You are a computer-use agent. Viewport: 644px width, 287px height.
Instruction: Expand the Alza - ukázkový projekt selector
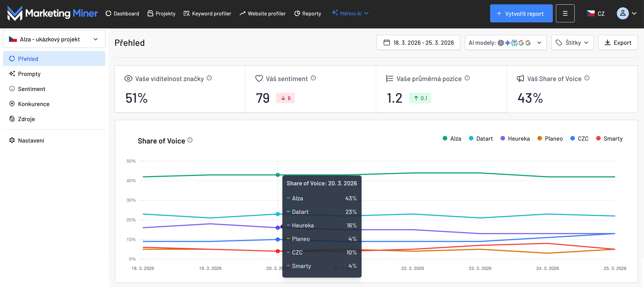point(54,39)
